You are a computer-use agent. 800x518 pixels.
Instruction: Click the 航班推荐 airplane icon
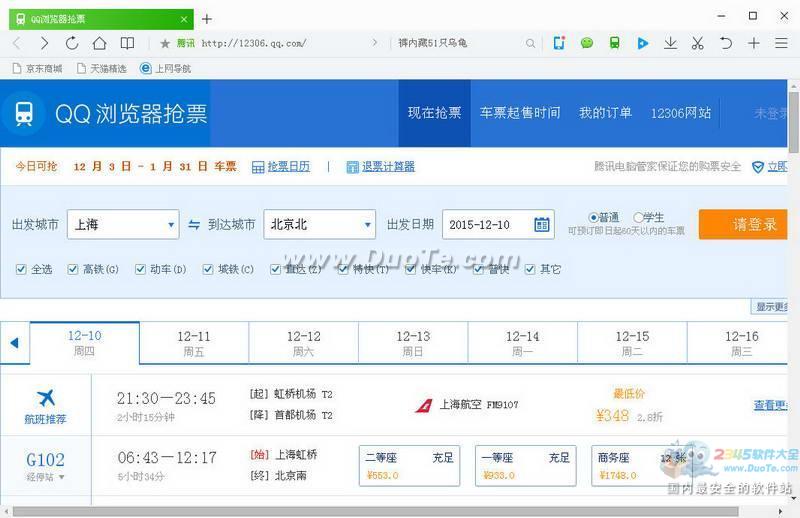(x=45, y=398)
